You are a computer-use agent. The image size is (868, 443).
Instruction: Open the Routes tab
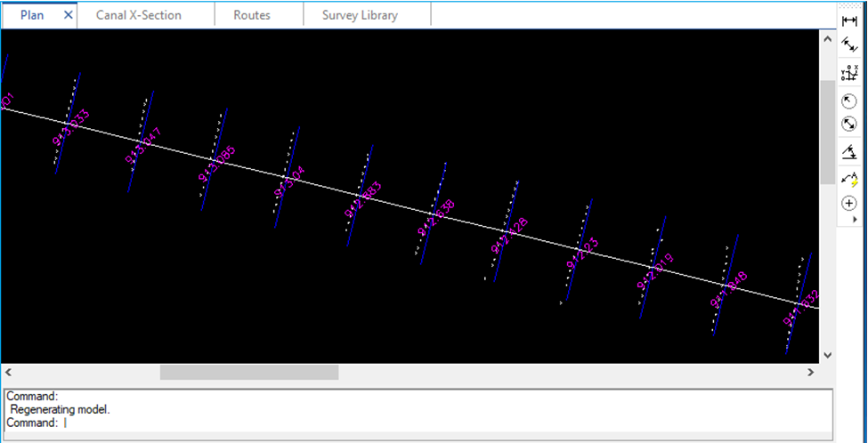pos(252,15)
